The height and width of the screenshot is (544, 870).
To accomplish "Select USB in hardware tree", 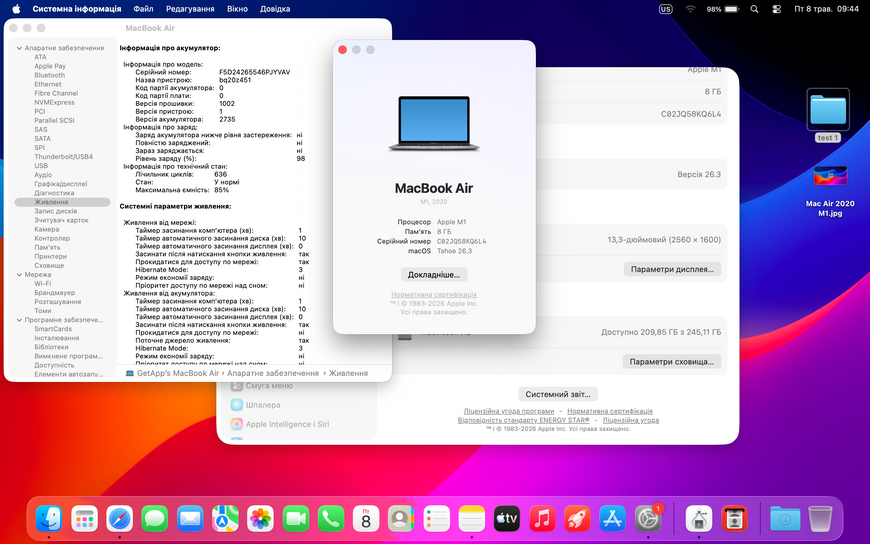I will [41, 166].
